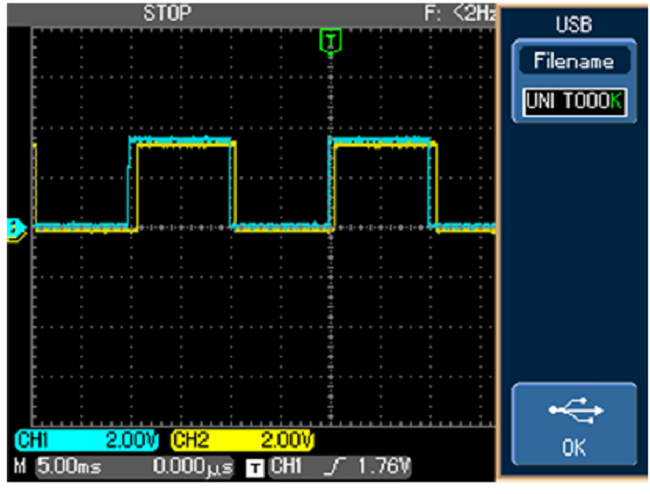
Task: Select the highlighted green K character
Action: tap(618, 102)
